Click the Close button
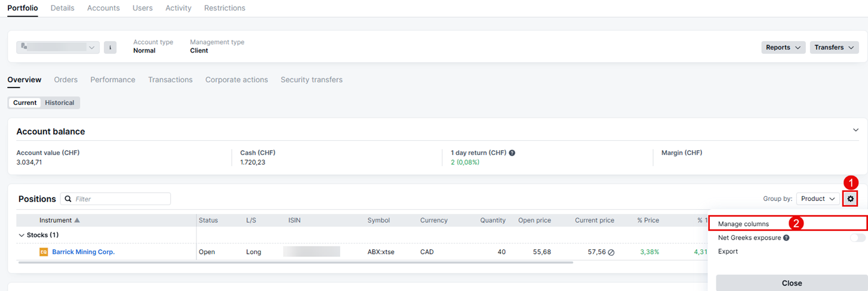This screenshot has width=868, height=291. coord(792,283)
